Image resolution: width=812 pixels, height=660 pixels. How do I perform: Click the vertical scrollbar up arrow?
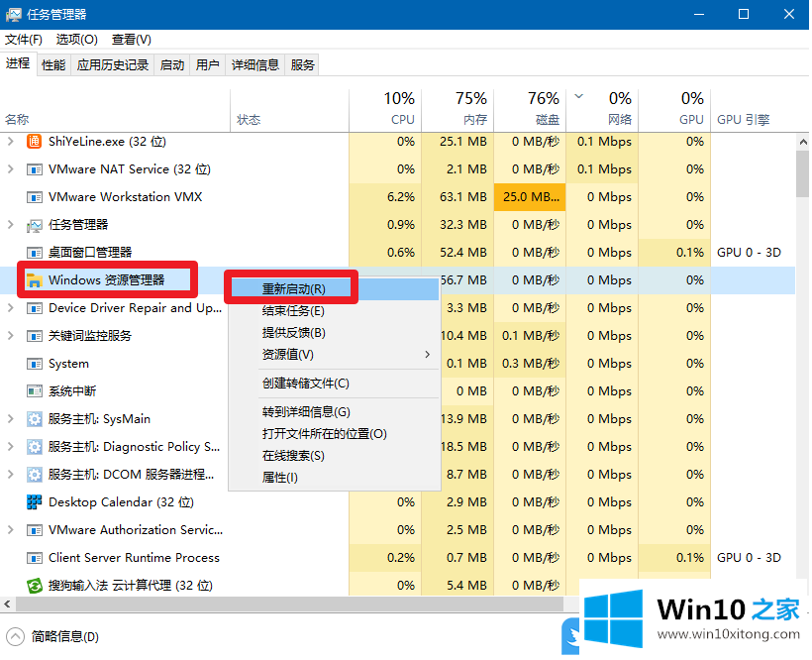coord(803,142)
